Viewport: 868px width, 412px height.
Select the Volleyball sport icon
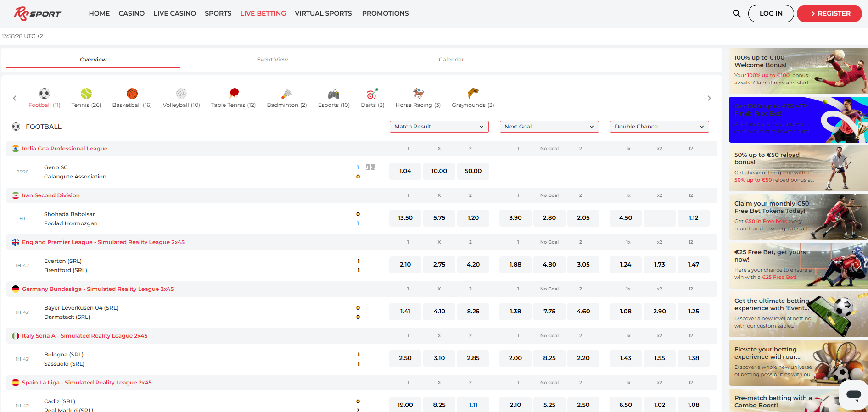[181, 94]
